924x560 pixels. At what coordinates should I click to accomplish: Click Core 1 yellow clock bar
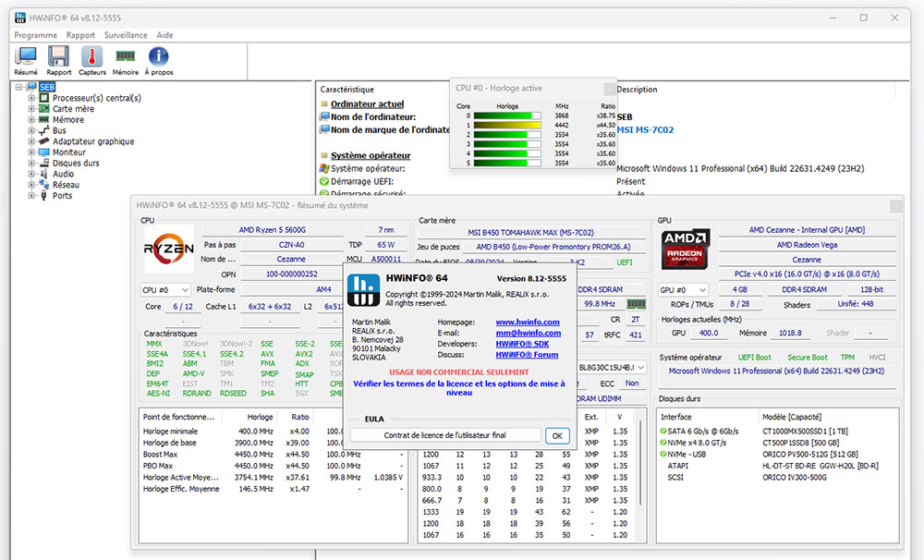(x=506, y=125)
